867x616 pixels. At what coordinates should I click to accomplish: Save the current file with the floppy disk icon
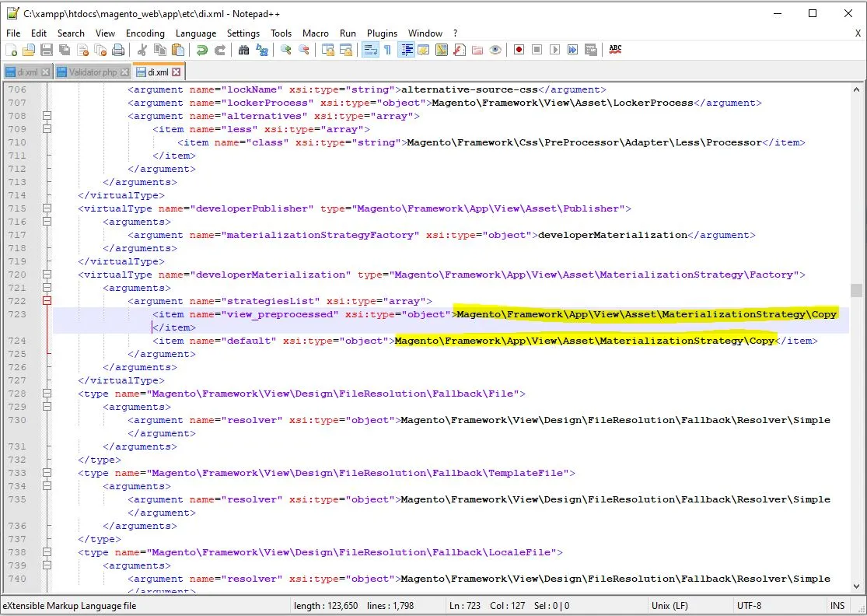click(47, 51)
